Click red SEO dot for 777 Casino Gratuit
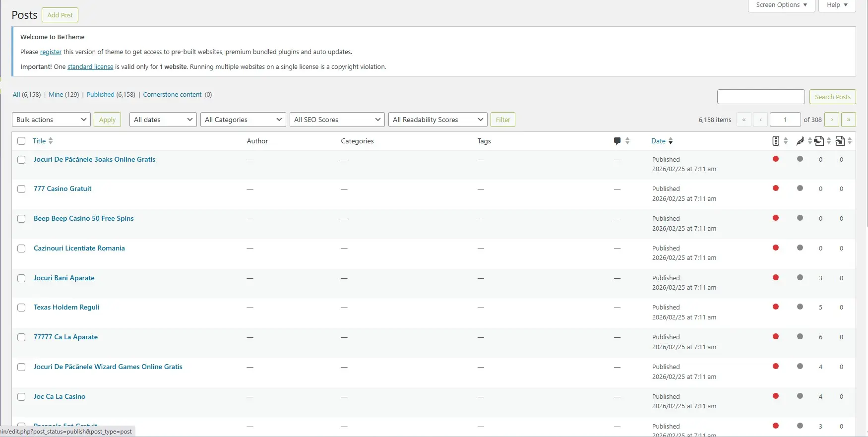This screenshot has width=868, height=437. click(776, 188)
